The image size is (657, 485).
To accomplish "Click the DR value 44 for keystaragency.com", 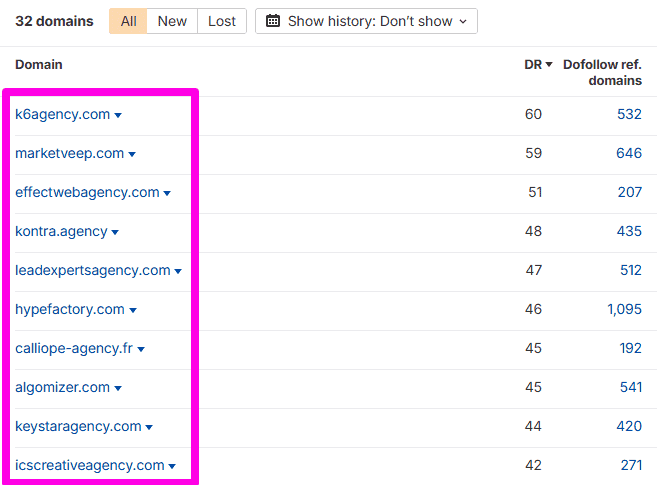I will pyautogui.click(x=533, y=426).
